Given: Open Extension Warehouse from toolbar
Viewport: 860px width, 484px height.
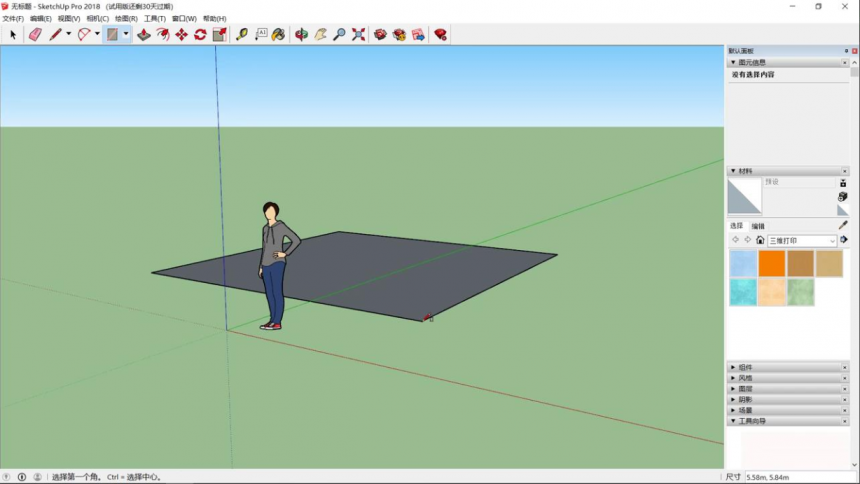Looking at the screenshot, I should pos(399,35).
